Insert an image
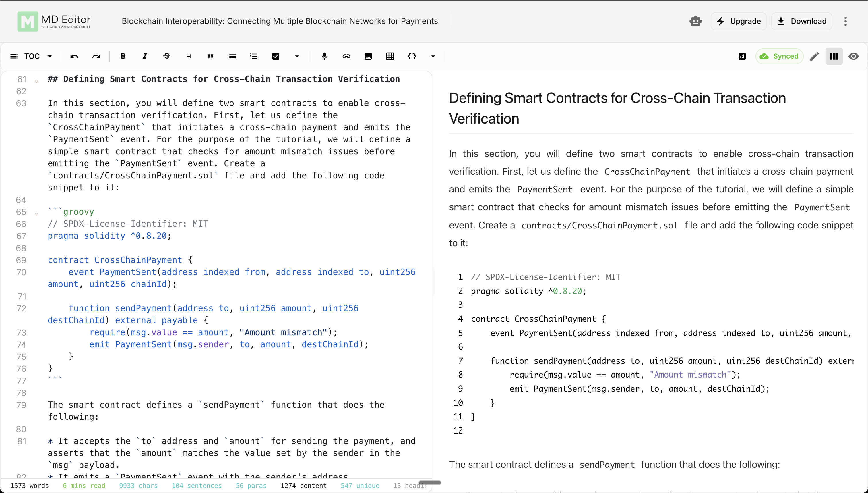 coord(368,56)
